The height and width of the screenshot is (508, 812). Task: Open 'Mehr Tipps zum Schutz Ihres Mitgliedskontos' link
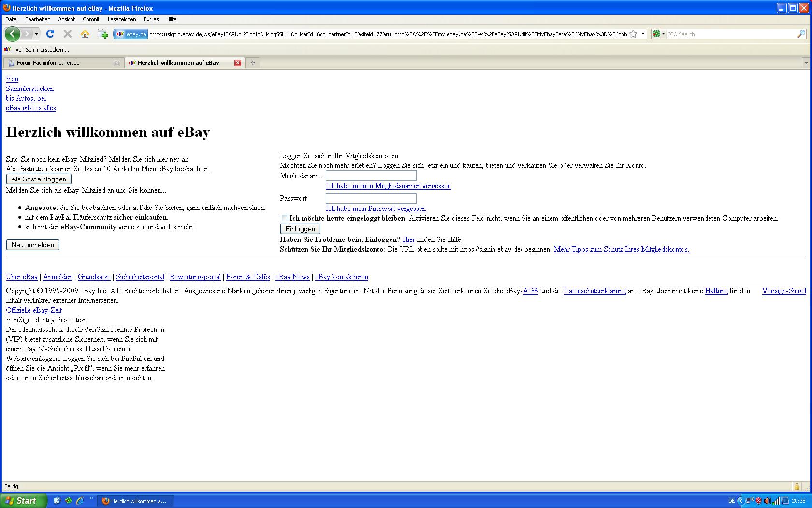(x=622, y=249)
